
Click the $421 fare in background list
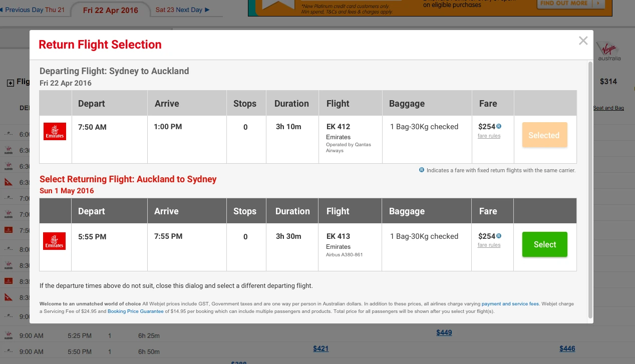321,348
